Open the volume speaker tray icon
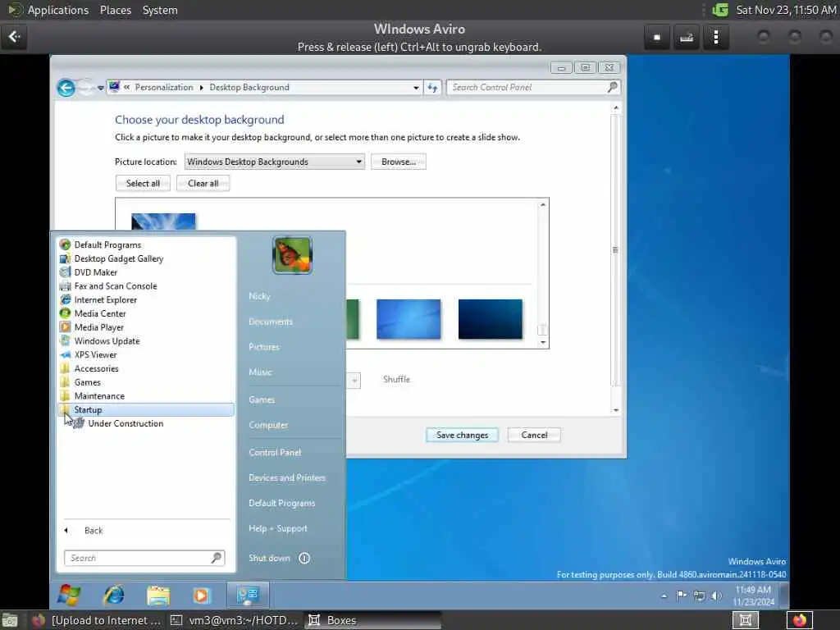840x630 pixels. pos(716,596)
